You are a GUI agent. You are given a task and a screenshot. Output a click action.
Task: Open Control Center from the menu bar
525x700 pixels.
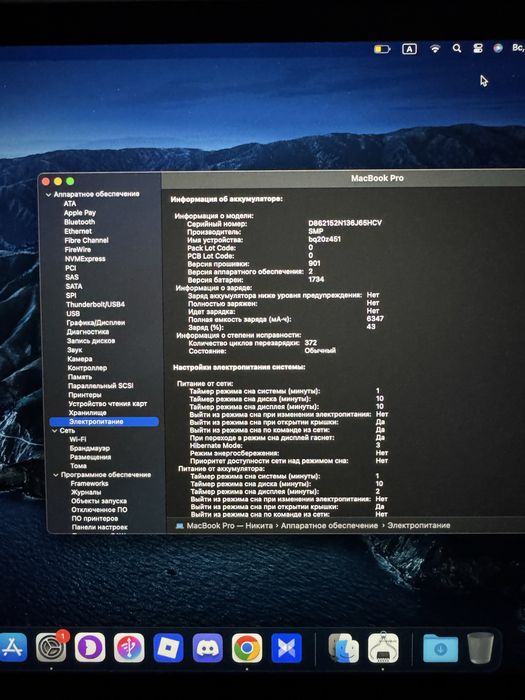click(x=478, y=48)
